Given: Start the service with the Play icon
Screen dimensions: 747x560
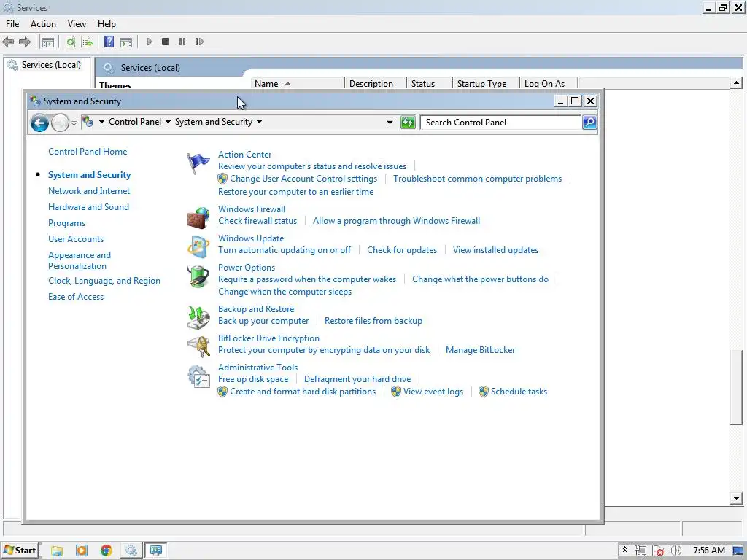Looking at the screenshot, I should [x=149, y=42].
